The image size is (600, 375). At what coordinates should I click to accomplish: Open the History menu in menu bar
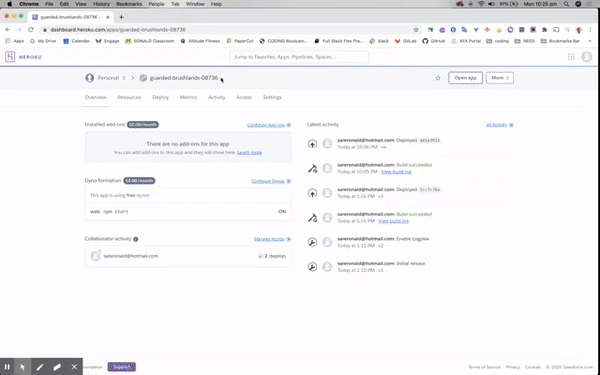101,4
